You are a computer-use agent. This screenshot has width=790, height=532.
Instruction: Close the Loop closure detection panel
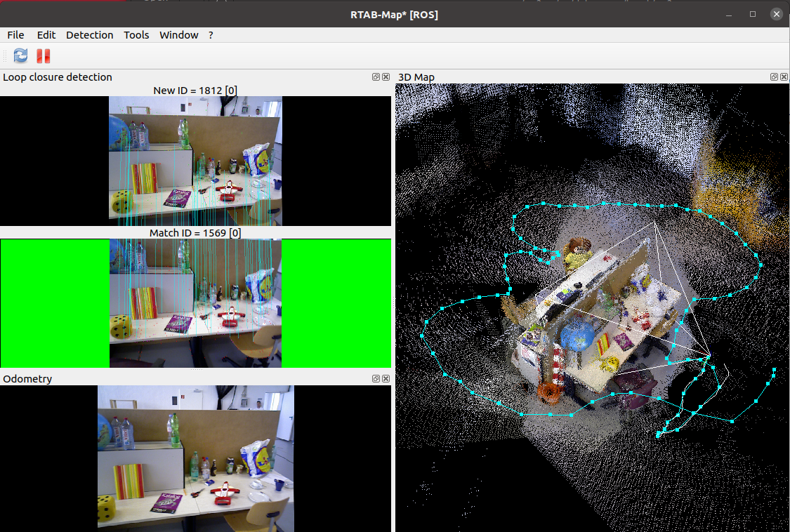[x=386, y=77]
